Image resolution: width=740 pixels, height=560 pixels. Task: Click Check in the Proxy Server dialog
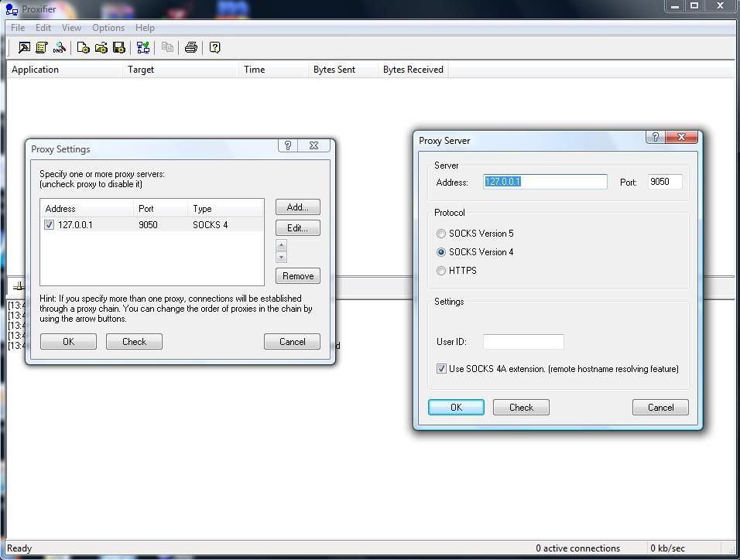[521, 407]
